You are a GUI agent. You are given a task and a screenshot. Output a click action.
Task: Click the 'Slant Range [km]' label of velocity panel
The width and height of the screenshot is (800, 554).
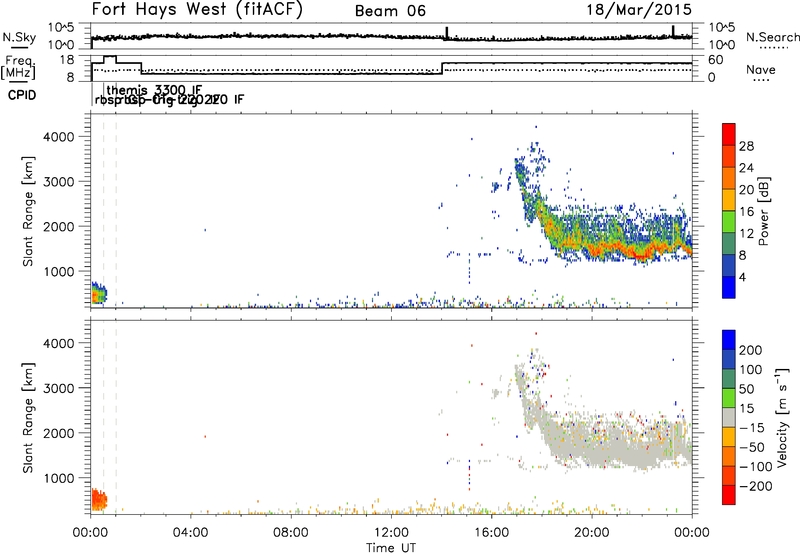[28, 418]
